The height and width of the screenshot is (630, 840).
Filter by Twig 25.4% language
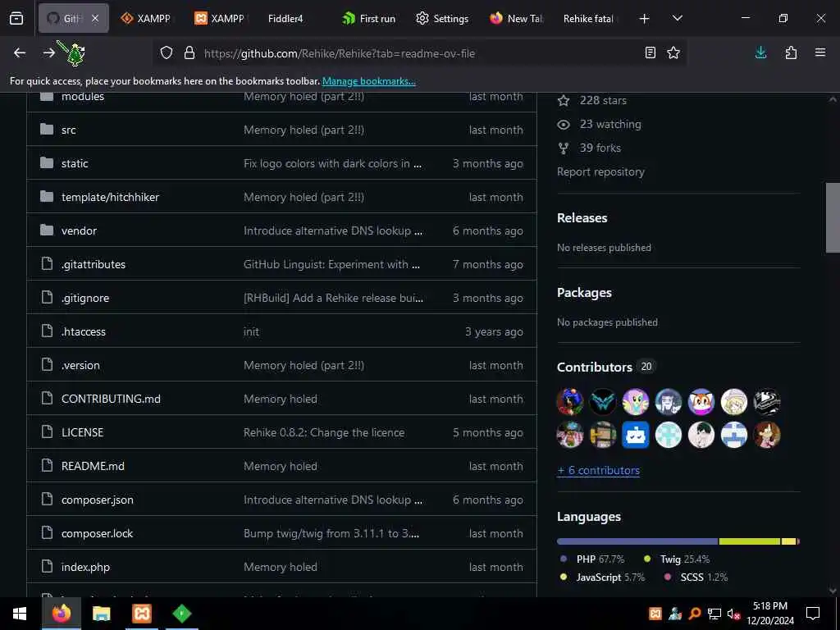(677, 559)
